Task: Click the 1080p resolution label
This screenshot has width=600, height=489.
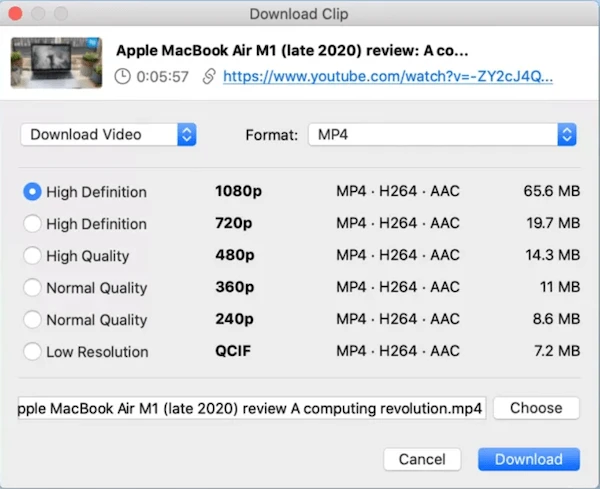Action: pyautogui.click(x=238, y=191)
